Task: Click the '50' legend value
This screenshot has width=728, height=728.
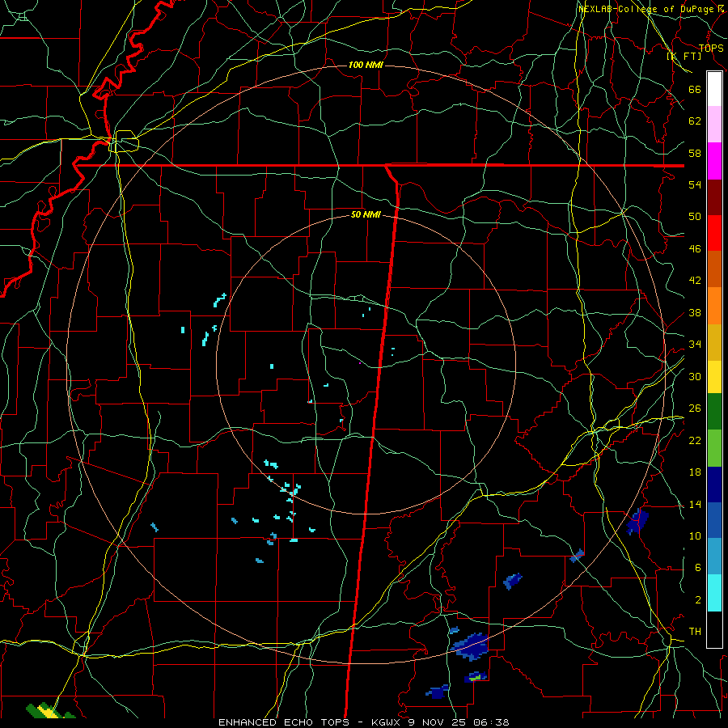Action: click(x=695, y=216)
